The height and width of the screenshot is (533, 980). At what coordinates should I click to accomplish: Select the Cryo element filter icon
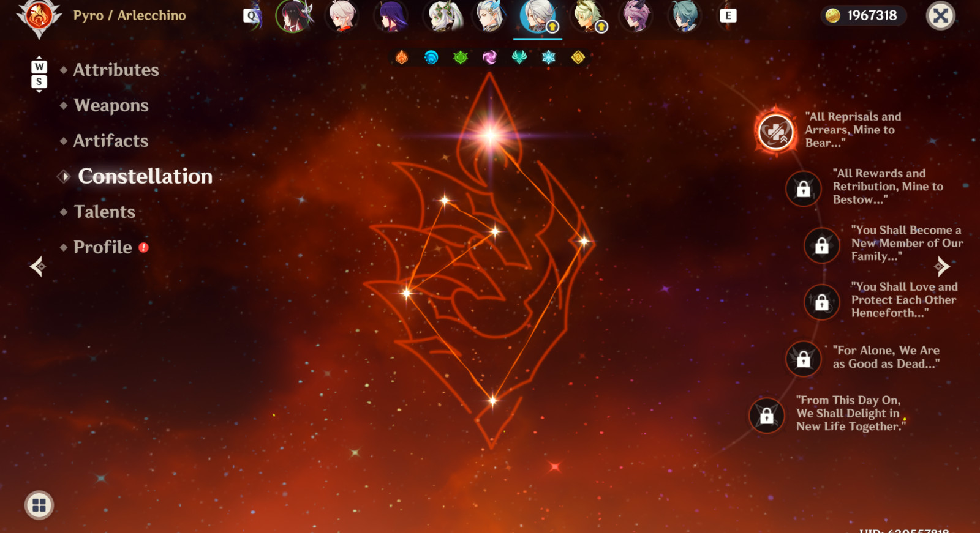pyautogui.click(x=549, y=58)
